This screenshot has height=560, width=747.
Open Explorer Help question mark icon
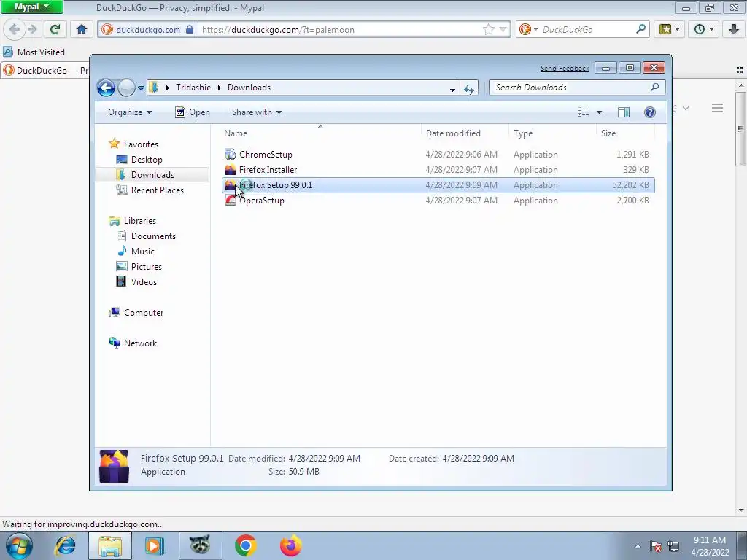click(x=650, y=112)
